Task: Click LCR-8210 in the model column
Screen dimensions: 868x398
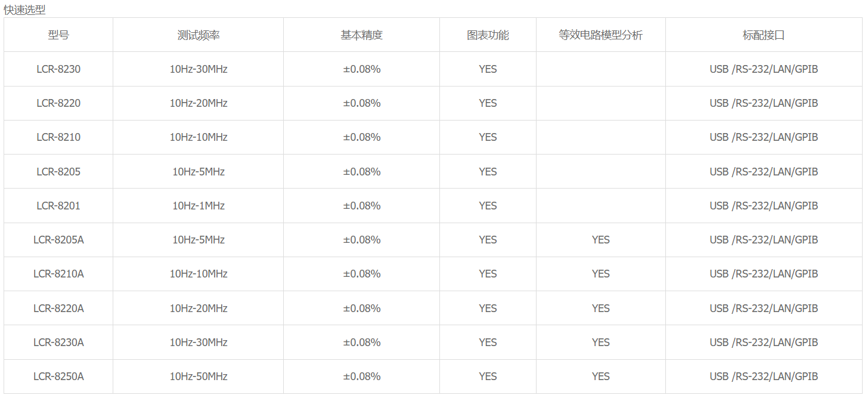Action: (x=58, y=137)
